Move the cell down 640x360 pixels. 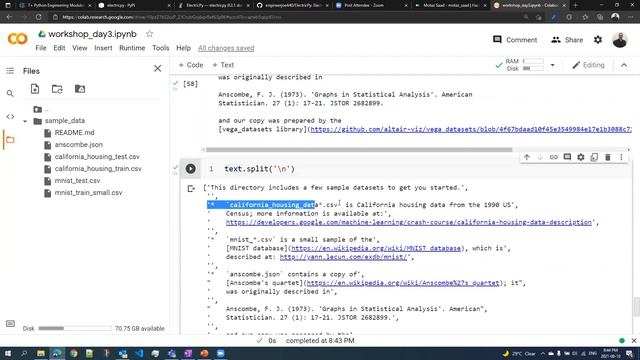click(x=540, y=157)
